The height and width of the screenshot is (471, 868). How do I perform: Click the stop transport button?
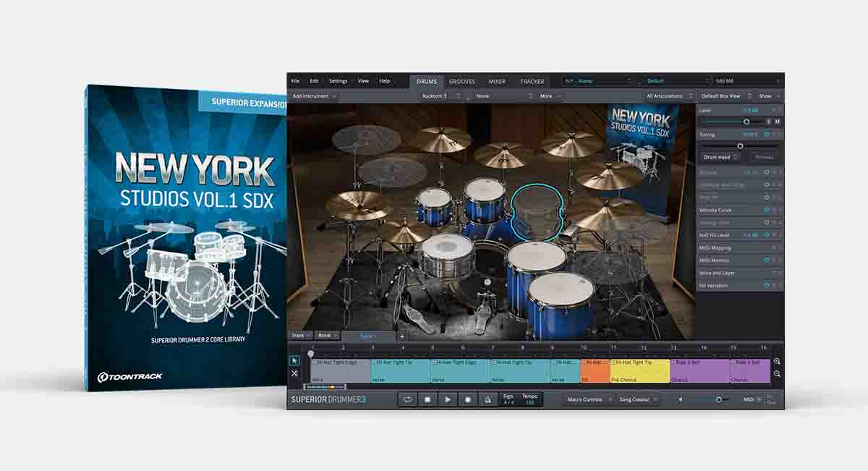point(427,399)
